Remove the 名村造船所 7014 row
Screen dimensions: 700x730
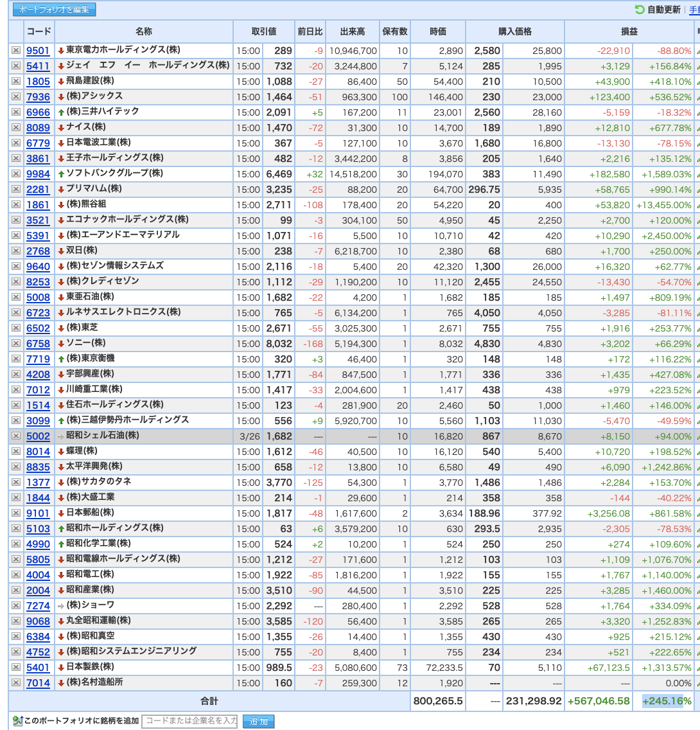(16, 682)
